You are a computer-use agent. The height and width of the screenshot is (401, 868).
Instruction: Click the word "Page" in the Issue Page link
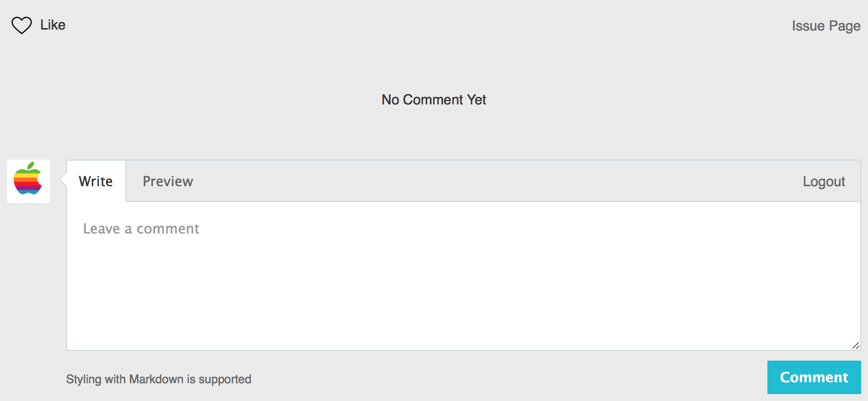click(844, 26)
